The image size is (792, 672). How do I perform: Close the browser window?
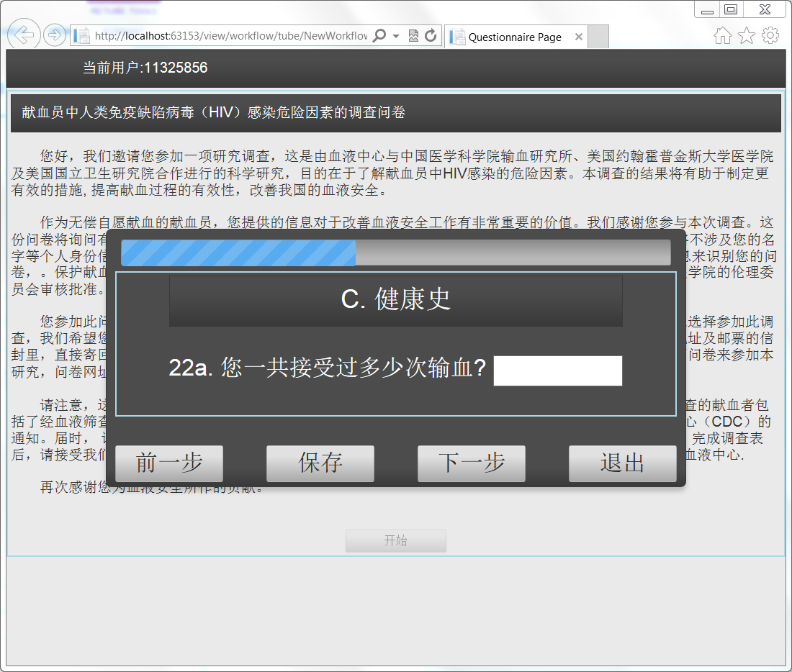tap(765, 9)
